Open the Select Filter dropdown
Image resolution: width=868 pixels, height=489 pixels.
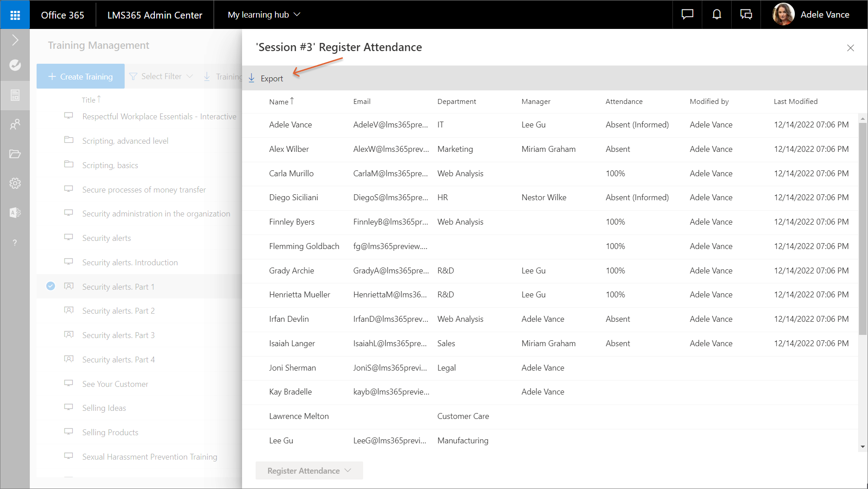point(161,76)
